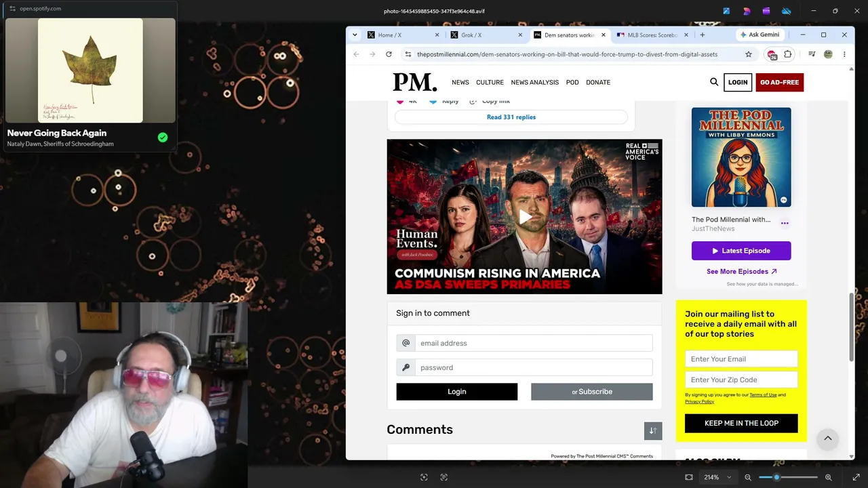Close the Grok / X tab
Image resolution: width=868 pixels, height=488 pixels.
520,35
